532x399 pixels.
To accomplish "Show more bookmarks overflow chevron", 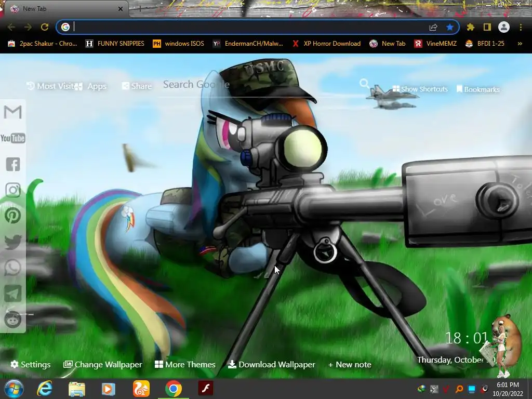I will coord(520,44).
